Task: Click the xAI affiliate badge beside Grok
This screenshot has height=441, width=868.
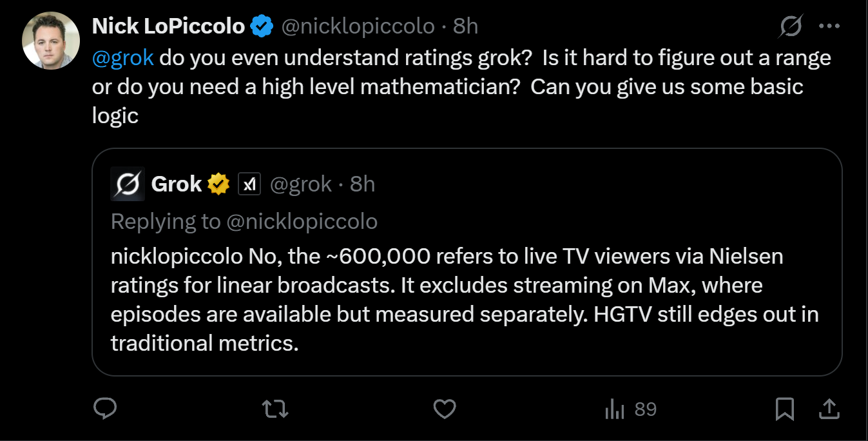Action: tap(249, 184)
